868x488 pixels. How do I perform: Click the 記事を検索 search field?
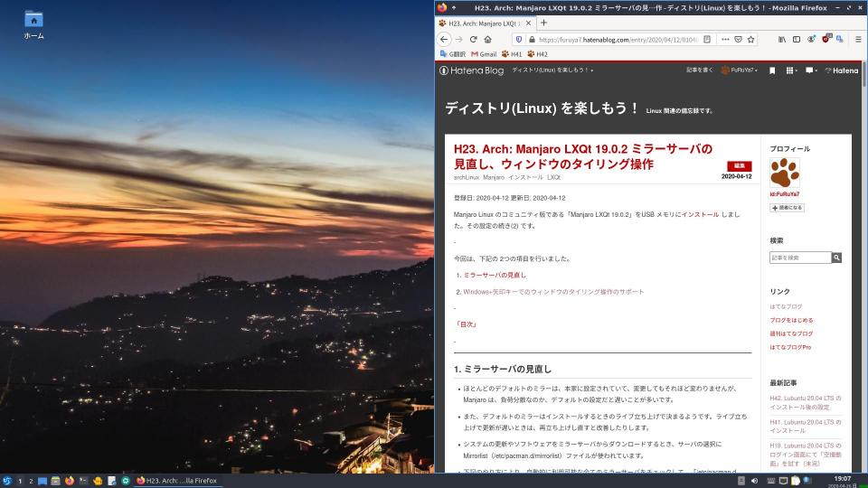(800, 258)
